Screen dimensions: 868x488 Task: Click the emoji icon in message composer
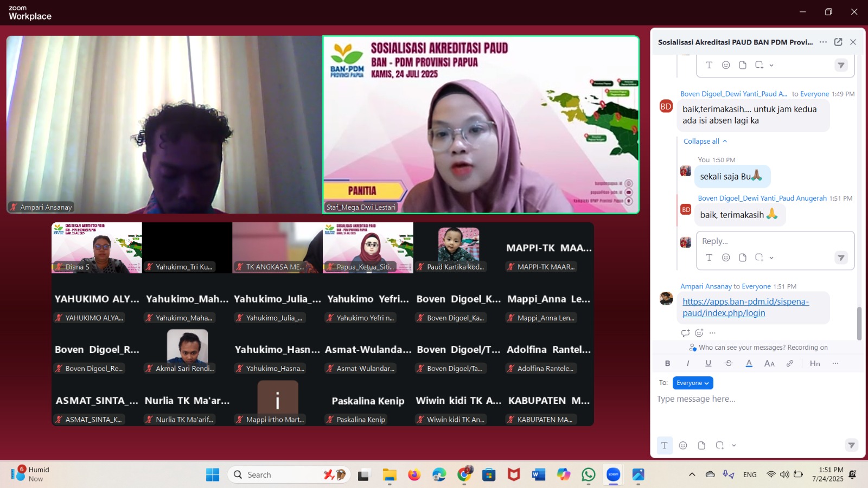(x=683, y=445)
